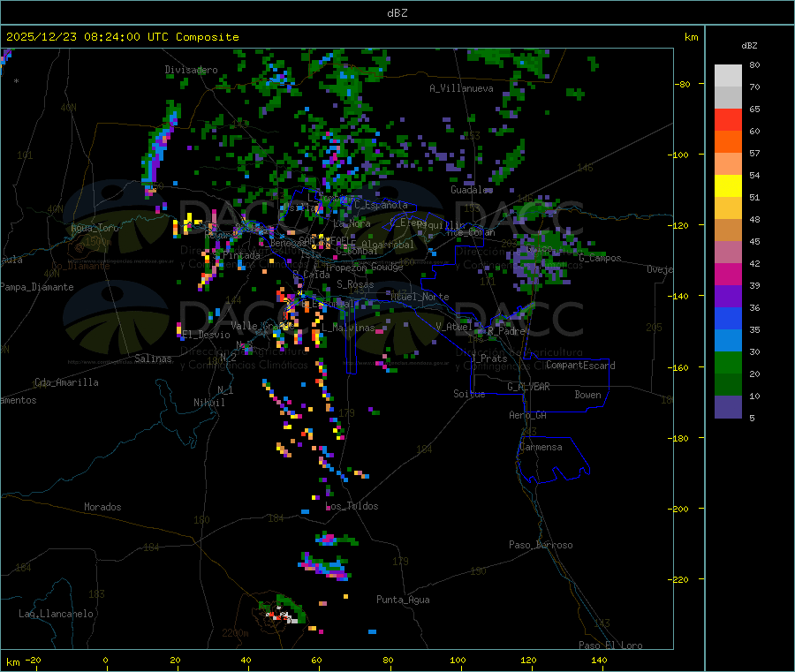Image resolution: width=795 pixels, height=672 pixels.
Task: Click the R_Padre map label
Action: tap(506, 331)
